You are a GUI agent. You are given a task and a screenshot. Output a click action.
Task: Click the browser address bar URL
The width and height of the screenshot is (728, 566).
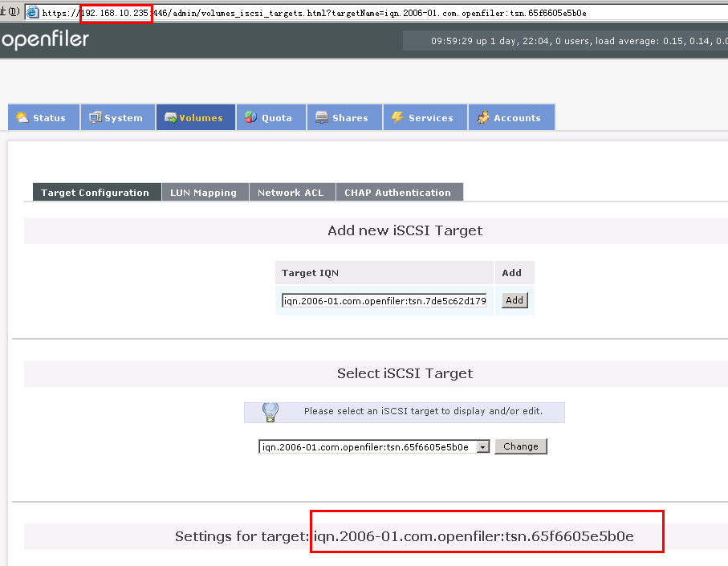(314, 13)
